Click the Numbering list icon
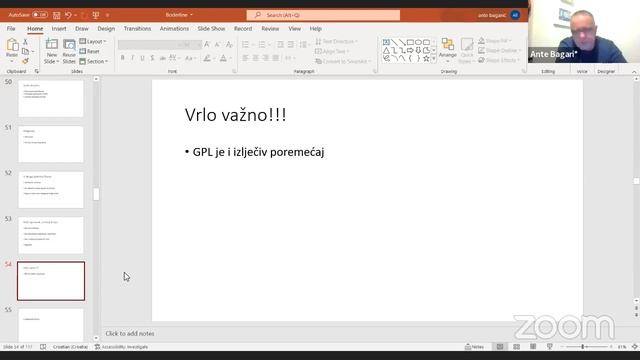 [x=262, y=44]
